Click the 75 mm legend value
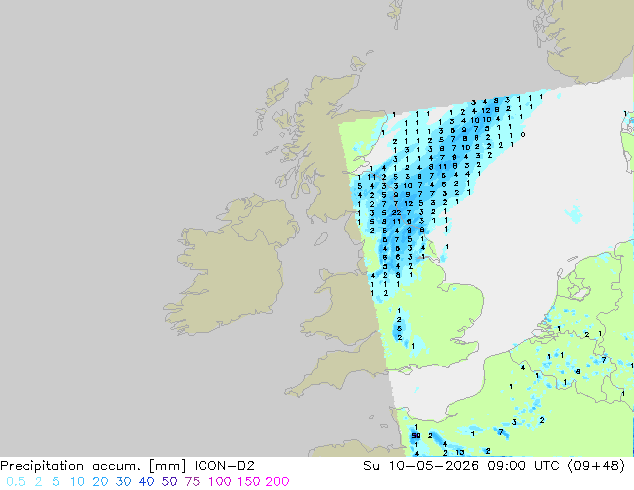 point(192,482)
